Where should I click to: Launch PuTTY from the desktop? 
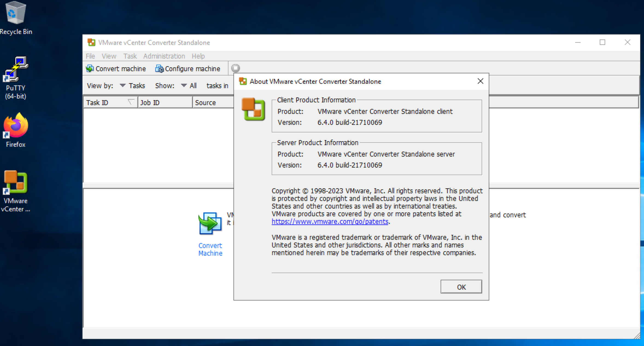[x=16, y=69]
